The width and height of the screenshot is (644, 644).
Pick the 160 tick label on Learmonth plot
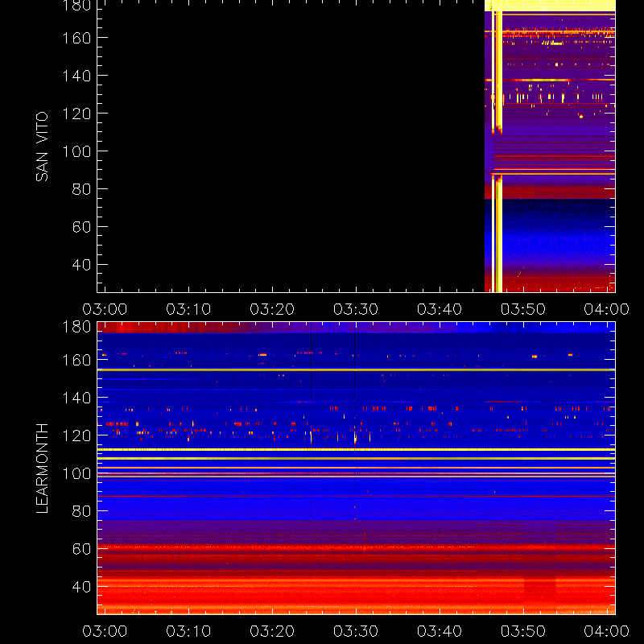(x=76, y=360)
